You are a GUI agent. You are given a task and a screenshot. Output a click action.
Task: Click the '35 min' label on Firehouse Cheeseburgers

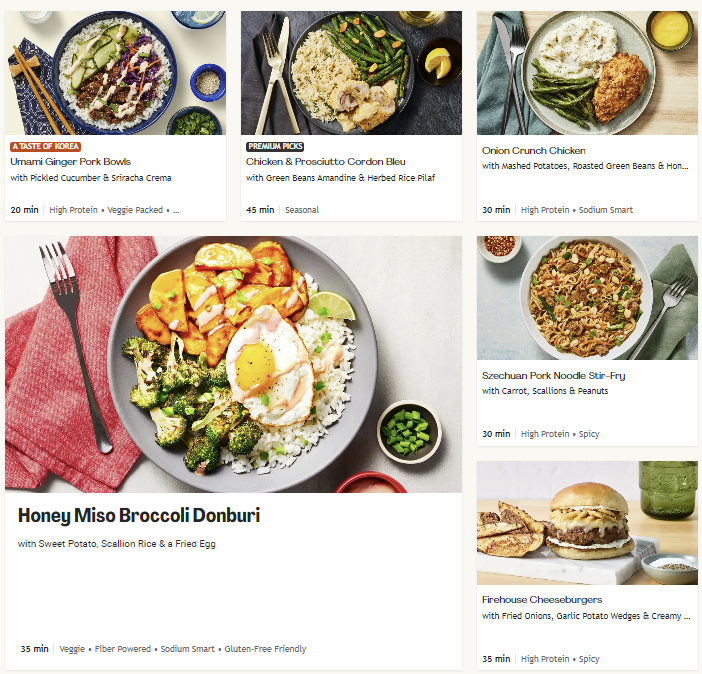(496, 659)
